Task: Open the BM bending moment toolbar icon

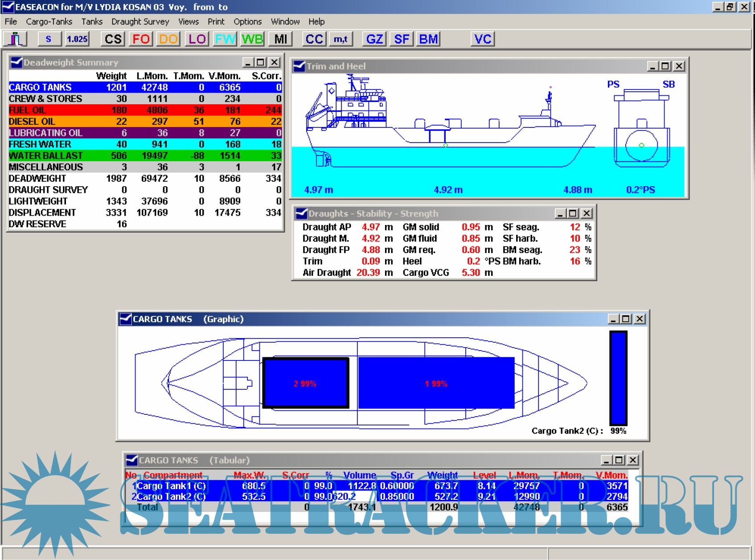Action: [429, 39]
